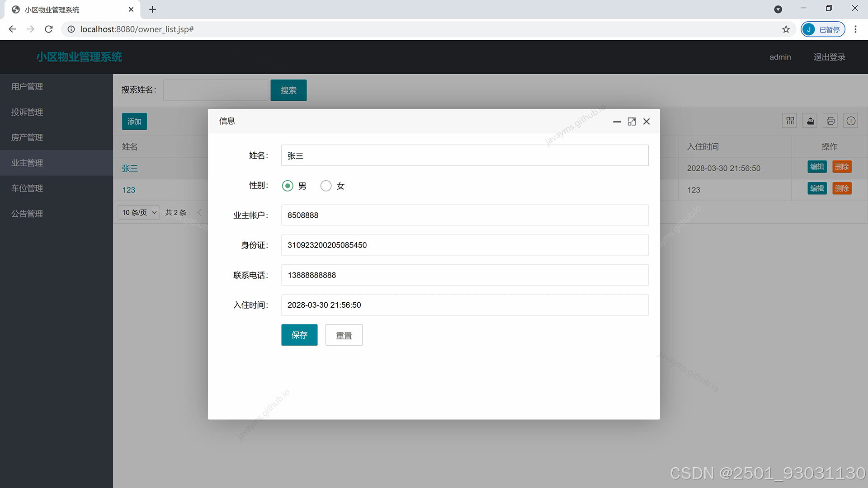Click the export icon in table toolbar
Screen dimensions: 868x488
pos(810,121)
